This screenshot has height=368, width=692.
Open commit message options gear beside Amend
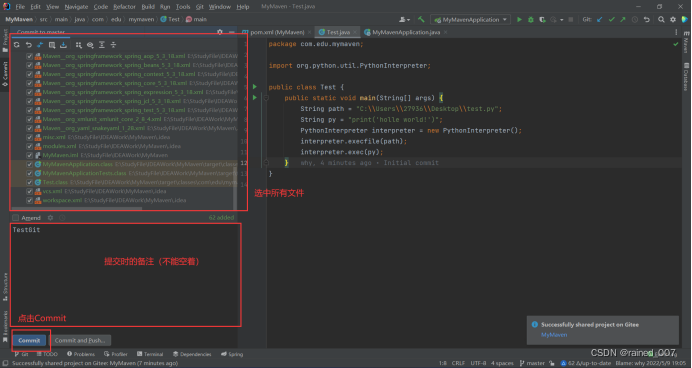[50, 218]
